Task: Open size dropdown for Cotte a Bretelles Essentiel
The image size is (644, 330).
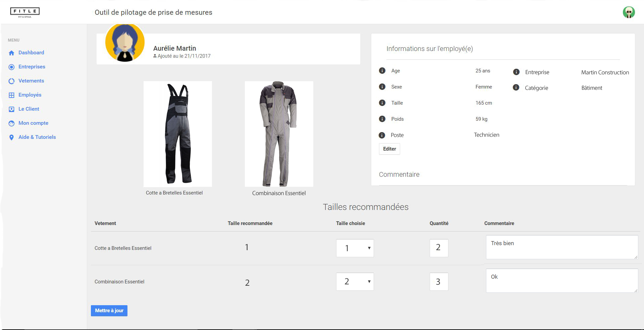Action: 355,248
